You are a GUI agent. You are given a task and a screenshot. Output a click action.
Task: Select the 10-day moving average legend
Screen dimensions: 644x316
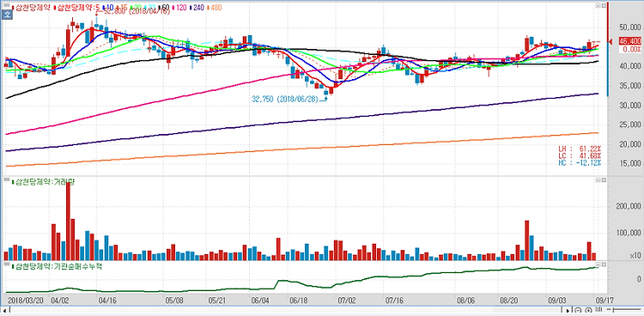click(x=108, y=8)
